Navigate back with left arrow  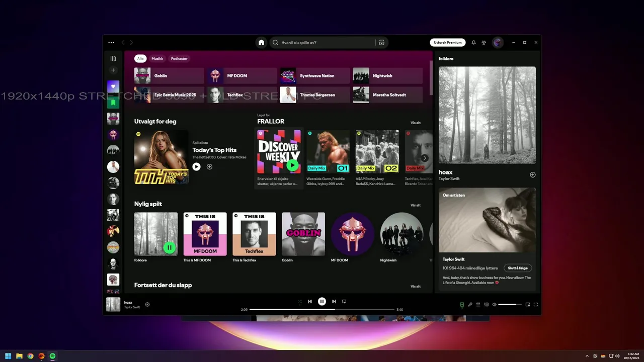point(123,43)
